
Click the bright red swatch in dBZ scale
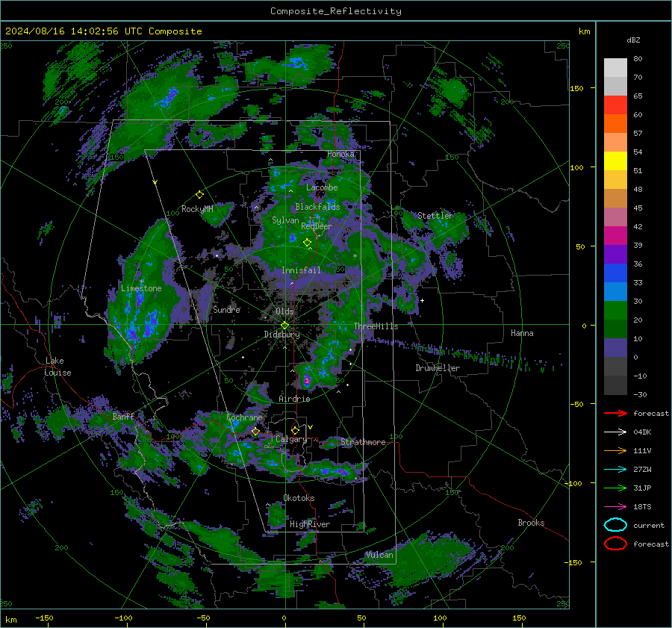point(615,105)
